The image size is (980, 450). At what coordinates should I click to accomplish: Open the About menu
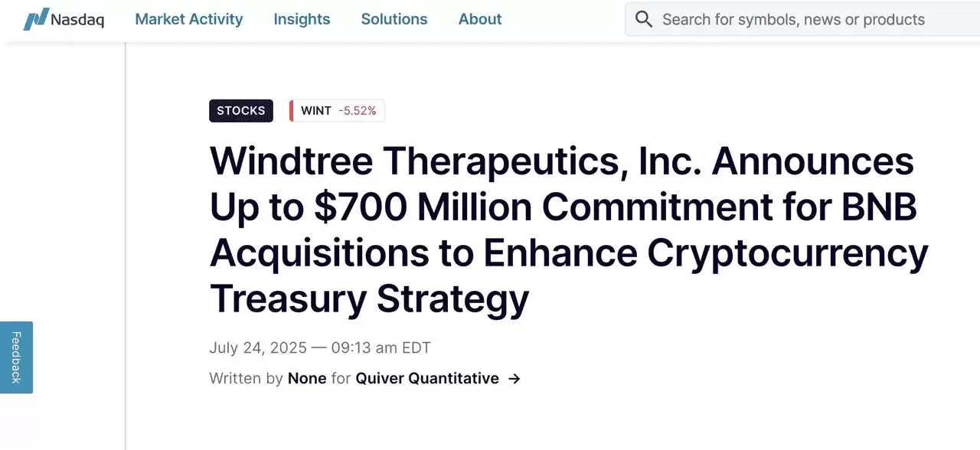(x=480, y=19)
